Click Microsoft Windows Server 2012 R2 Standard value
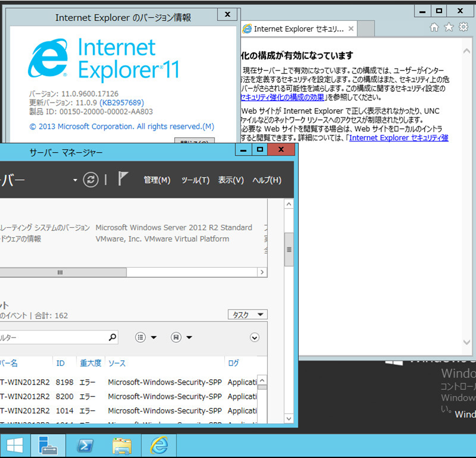The height and width of the screenshot is (458, 476). pos(174,227)
